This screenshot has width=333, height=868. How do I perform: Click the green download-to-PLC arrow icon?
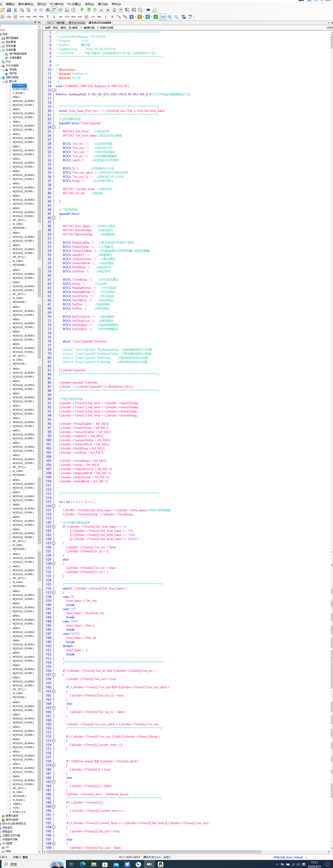coord(82,10)
